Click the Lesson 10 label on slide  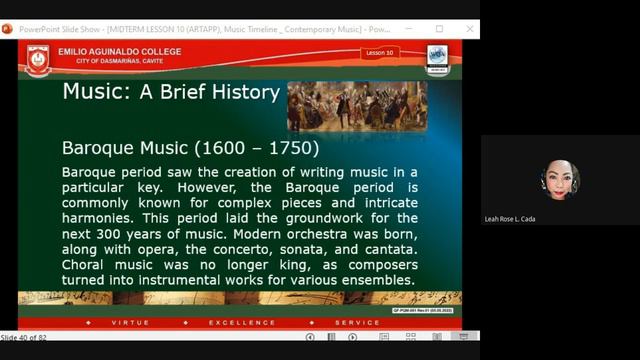(380, 53)
